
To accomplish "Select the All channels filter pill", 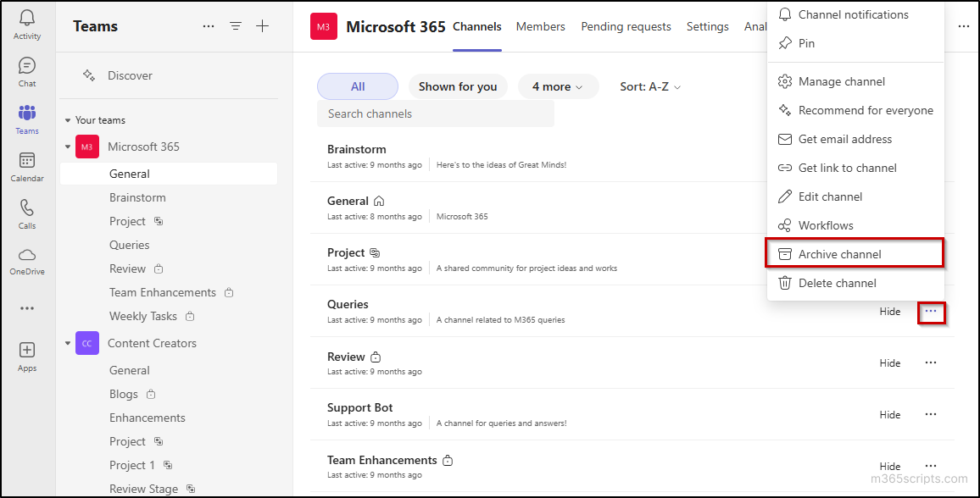I will tap(357, 86).
